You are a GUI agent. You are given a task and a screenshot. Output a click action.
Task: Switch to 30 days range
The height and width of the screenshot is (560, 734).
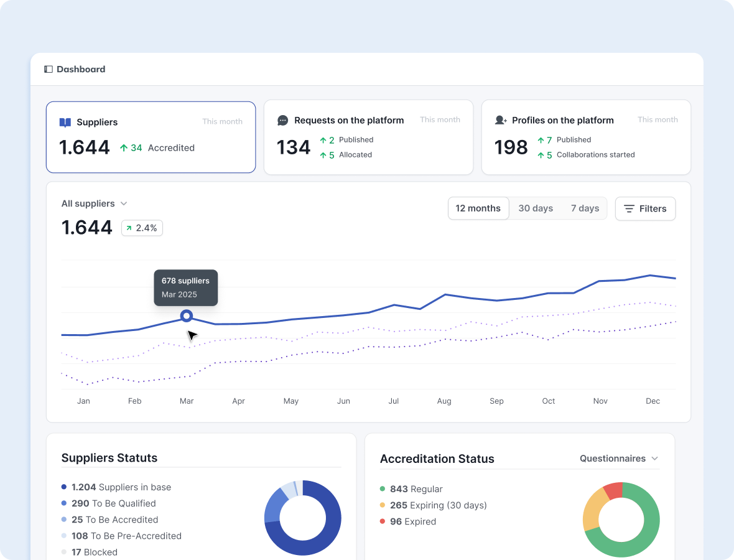tap(536, 208)
